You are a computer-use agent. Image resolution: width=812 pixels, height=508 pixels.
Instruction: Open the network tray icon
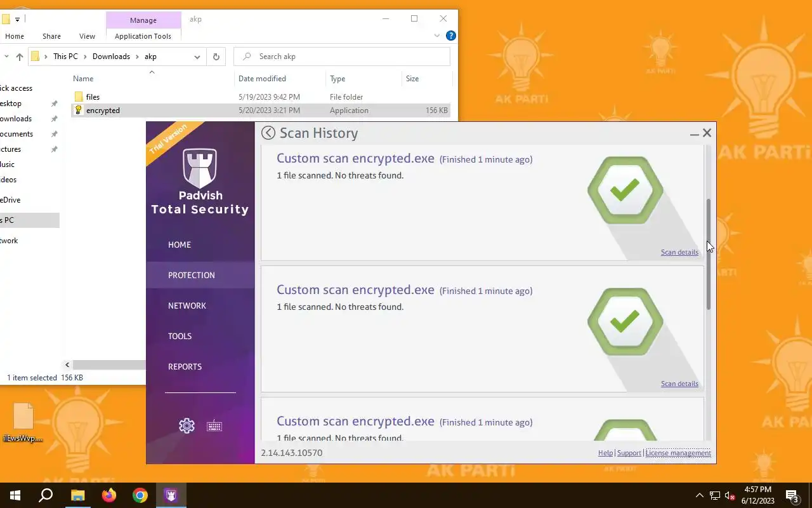point(715,495)
